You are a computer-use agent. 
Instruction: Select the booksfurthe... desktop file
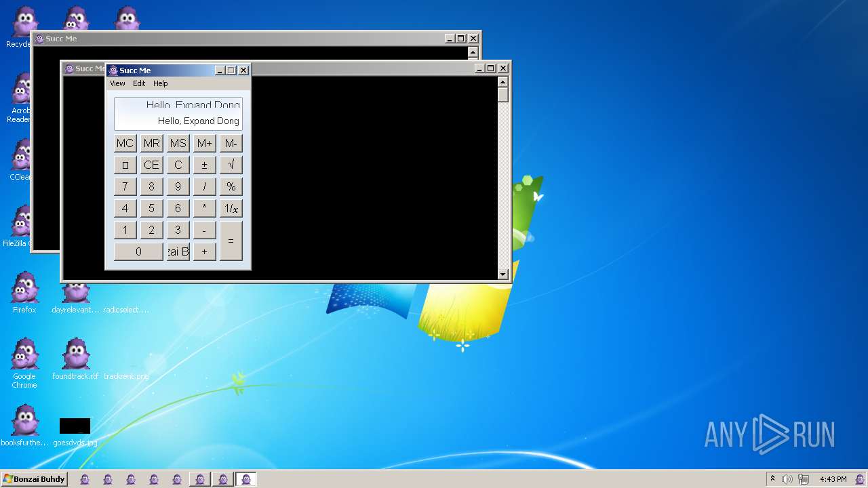tap(24, 426)
